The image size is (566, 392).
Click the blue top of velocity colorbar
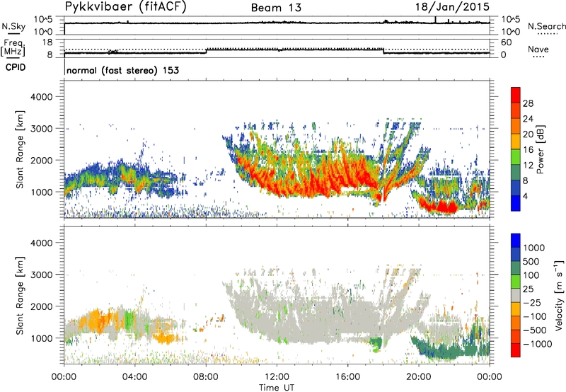(516, 241)
